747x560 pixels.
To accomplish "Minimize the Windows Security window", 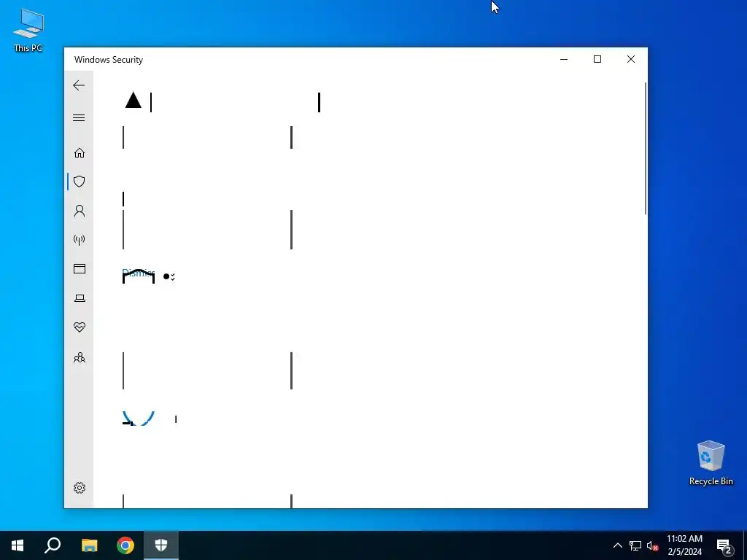I will (x=564, y=60).
